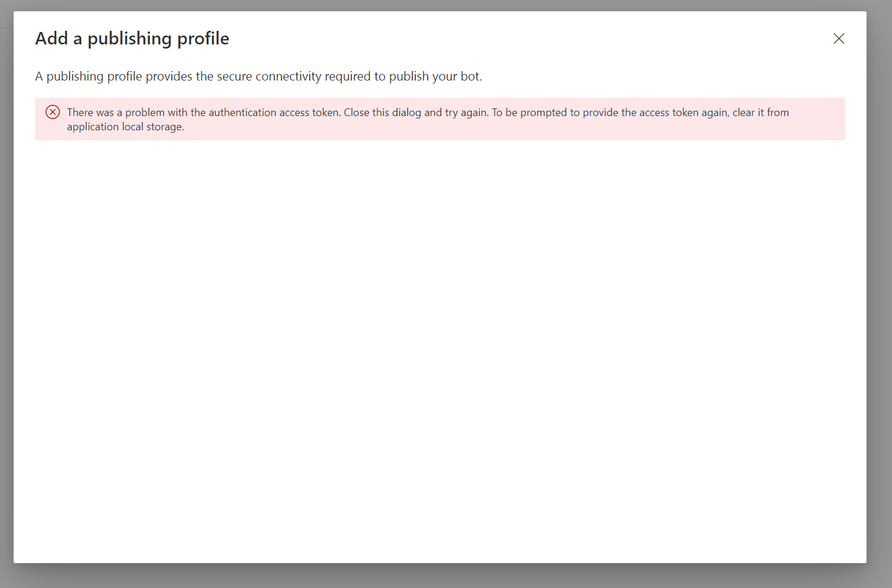Close the Add a publishing profile dialog
The image size is (892, 588).
[x=839, y=38]
